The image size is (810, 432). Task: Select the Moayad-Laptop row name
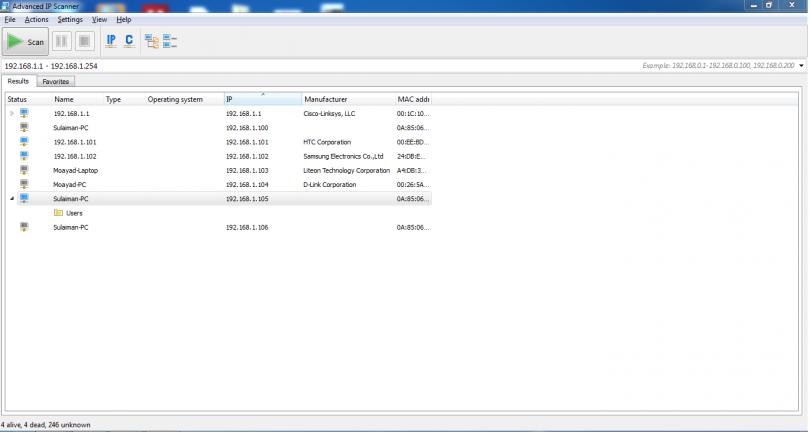coord(75,171)
